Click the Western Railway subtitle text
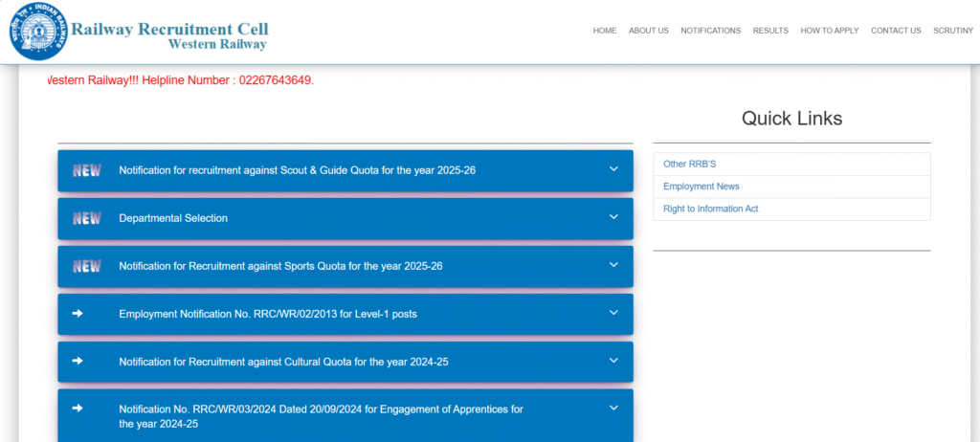 coord(217,44)
